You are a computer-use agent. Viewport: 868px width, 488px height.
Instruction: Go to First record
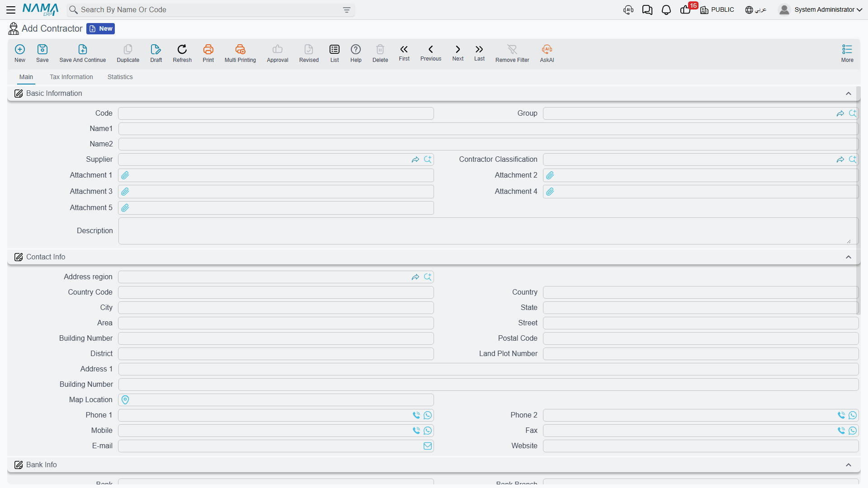point(404,53)
